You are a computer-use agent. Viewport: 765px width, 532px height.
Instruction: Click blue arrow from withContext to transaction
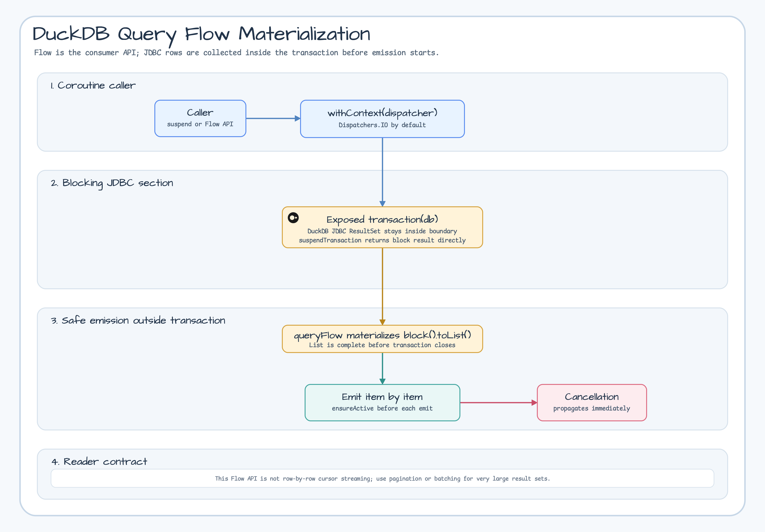(382, 172)
